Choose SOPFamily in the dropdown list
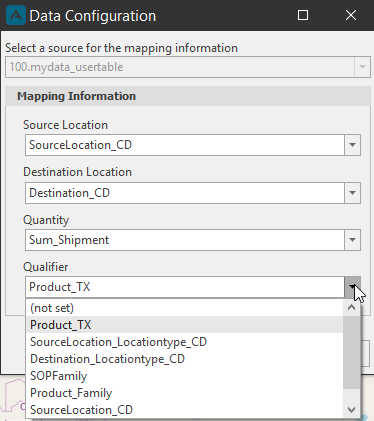This screenshot has height=421, width=374. point(184,376)
